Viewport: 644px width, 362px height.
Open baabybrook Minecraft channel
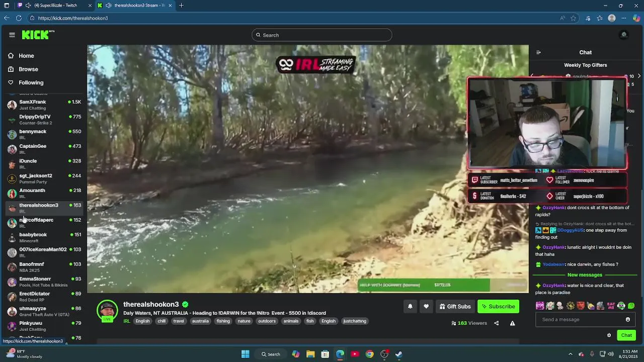[x=44, y=237]
